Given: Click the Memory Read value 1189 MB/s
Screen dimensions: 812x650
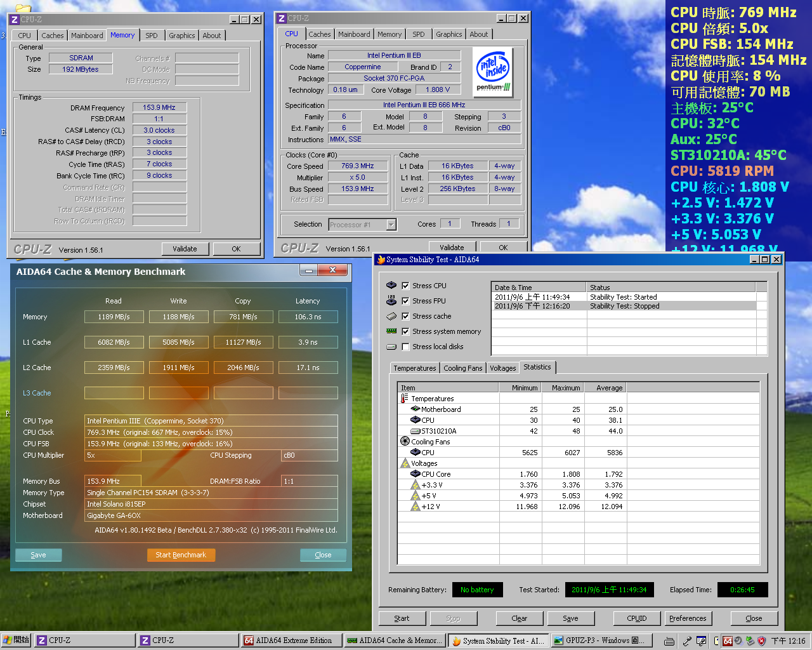Looking at the screenshot, I should point(114,317).
